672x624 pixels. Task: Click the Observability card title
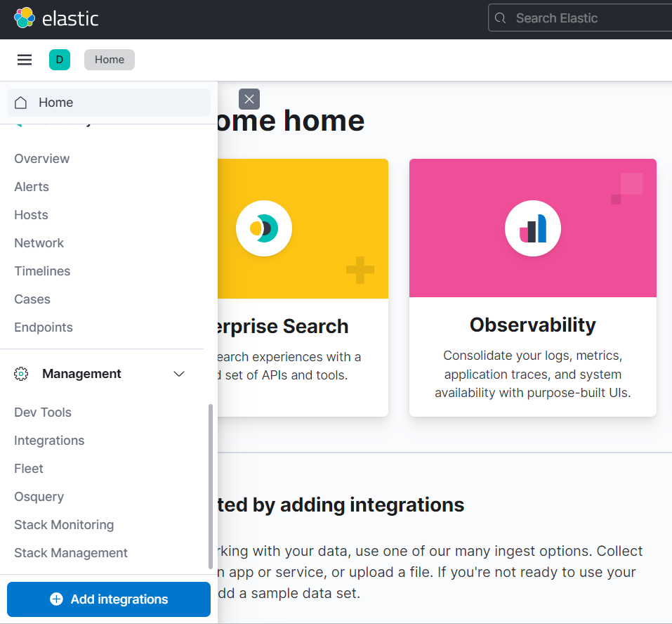pos(533,325)
